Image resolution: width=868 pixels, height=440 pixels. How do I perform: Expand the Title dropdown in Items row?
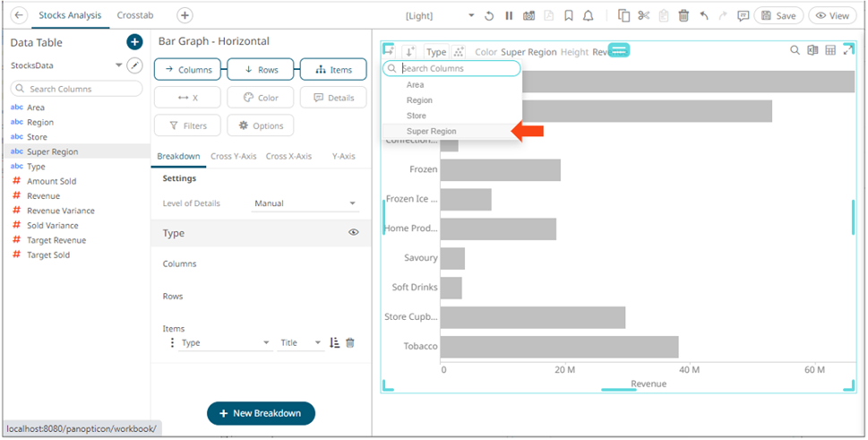click(x=300, y=342)
